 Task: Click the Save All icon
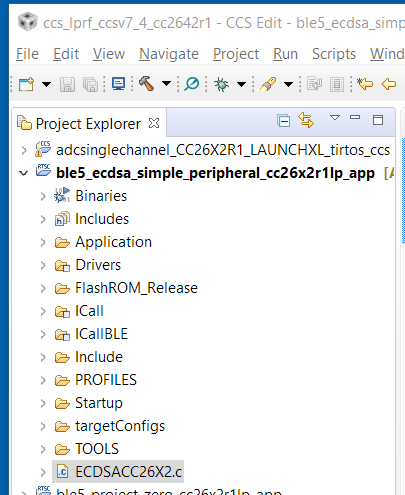click(x=90, y=84)
